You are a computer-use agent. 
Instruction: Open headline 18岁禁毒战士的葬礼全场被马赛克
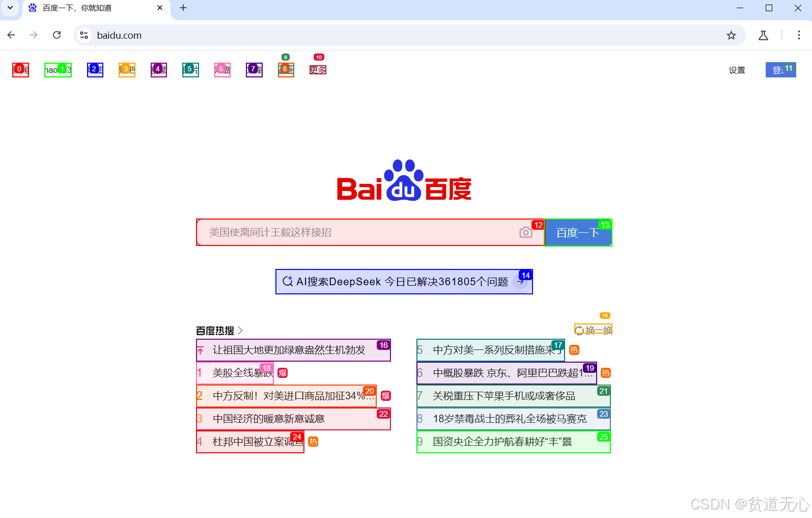click(514, 419)
